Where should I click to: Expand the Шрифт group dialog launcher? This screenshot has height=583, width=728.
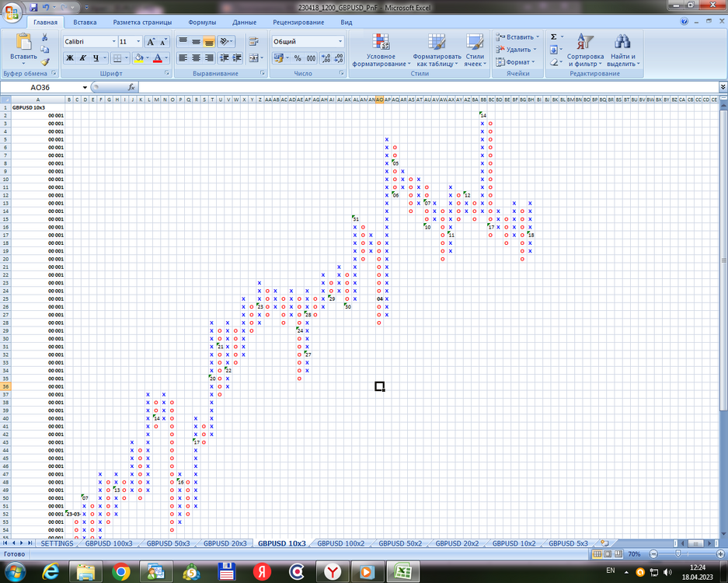point(167,73)
